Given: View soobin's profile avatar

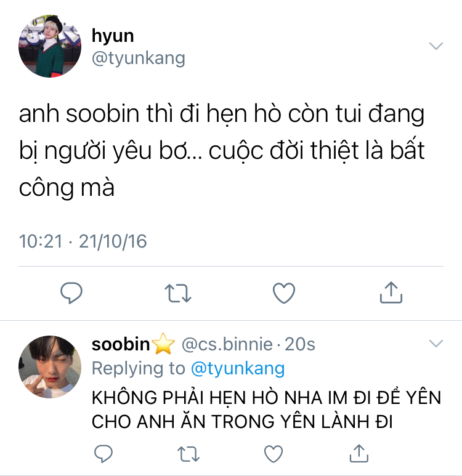Looking at the screenshot, I should coord(50,367).
